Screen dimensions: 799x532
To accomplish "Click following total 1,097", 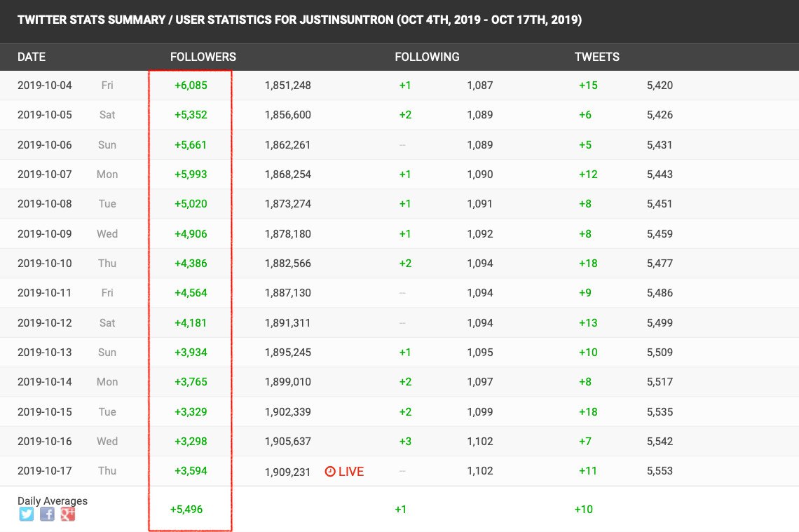I will point(480,382).
